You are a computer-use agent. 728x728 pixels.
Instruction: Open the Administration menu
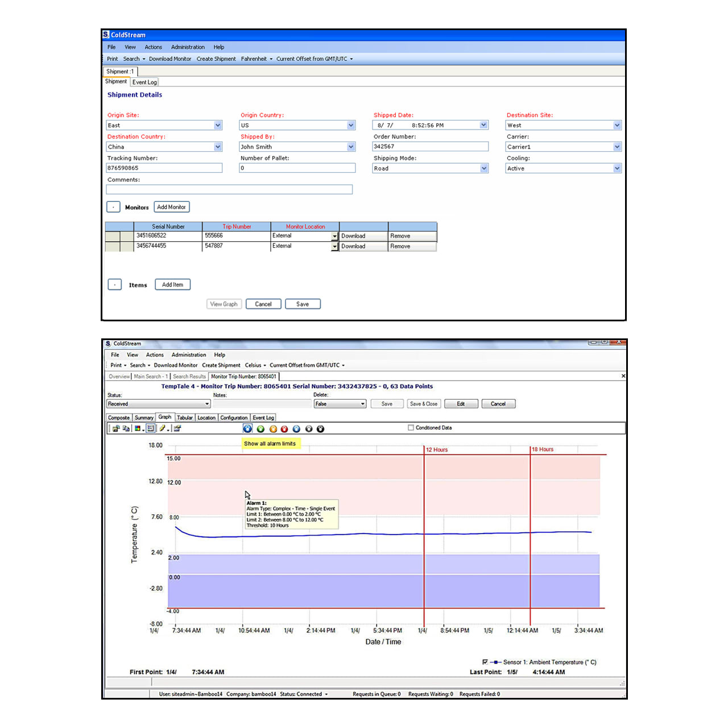click(x=188, y=47)
